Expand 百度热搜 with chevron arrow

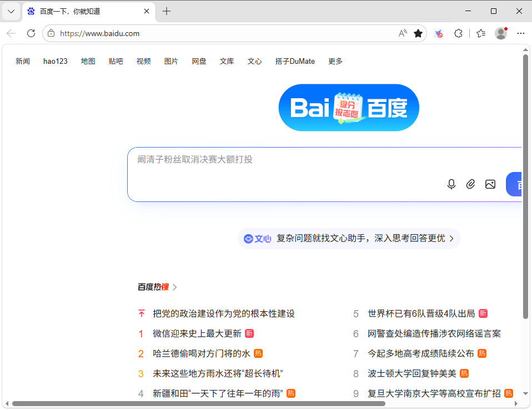pyautogui.click(x=175, y=287)
